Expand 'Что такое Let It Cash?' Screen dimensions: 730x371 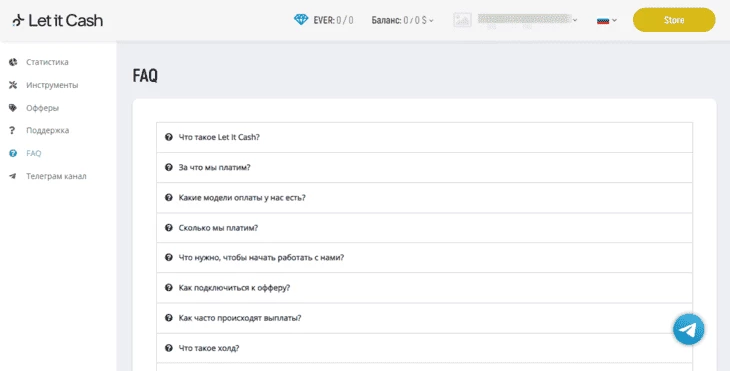(x=424, y=137)
